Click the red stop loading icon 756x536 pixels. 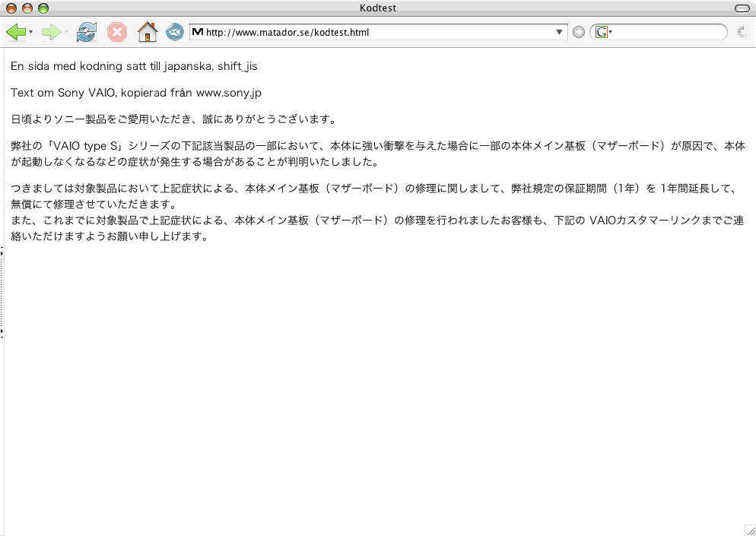point(116,32)
